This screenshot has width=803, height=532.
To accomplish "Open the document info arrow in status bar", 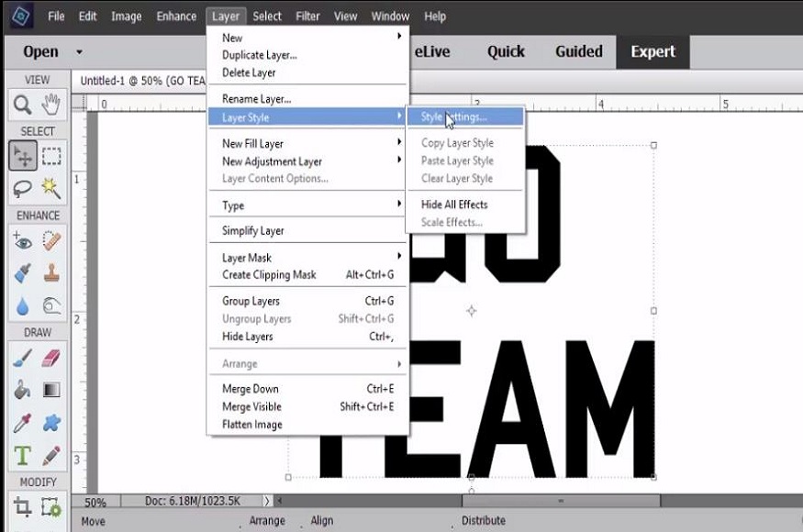I will click(266, 501).
